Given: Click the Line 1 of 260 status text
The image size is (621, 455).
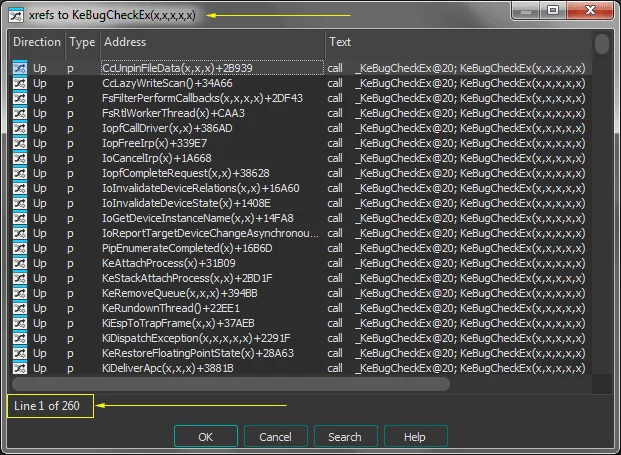Looking at the screenshot, I should point(47,406).
